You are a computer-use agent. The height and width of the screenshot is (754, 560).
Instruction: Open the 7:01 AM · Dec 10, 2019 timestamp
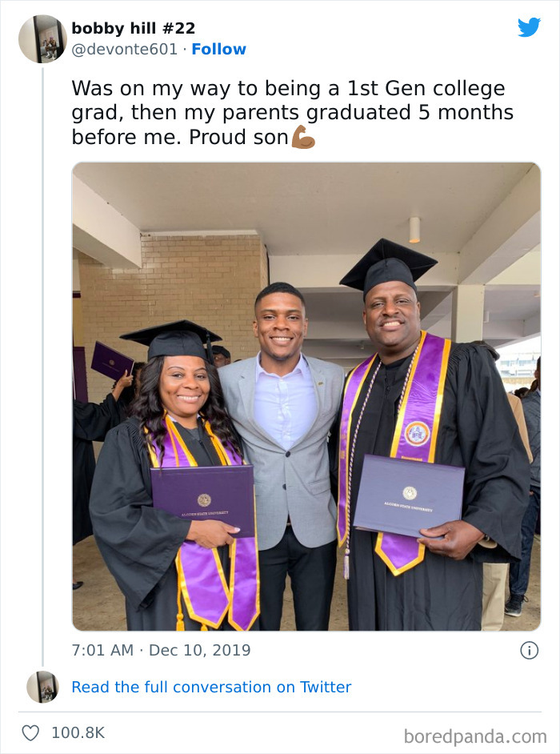pos(161,650)
